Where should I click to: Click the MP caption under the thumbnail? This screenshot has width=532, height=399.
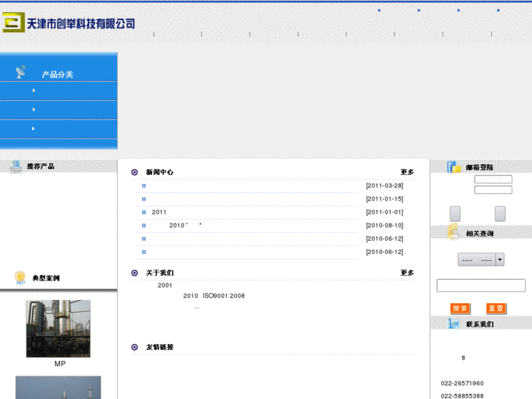tap(60, 364)
